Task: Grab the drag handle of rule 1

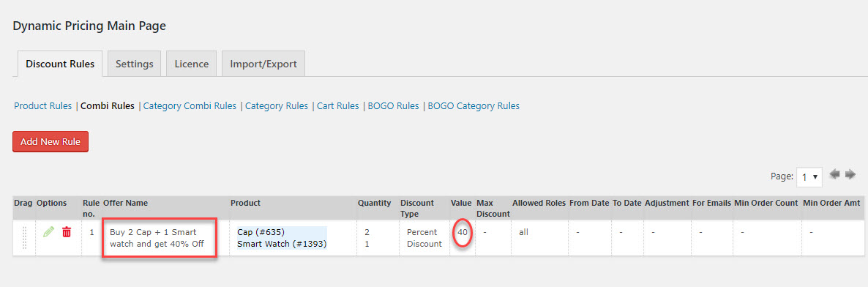Action: coord(24,238)
